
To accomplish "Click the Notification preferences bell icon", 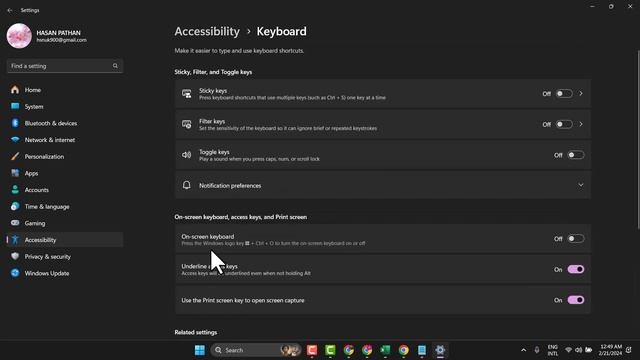I will pos(187,185).
